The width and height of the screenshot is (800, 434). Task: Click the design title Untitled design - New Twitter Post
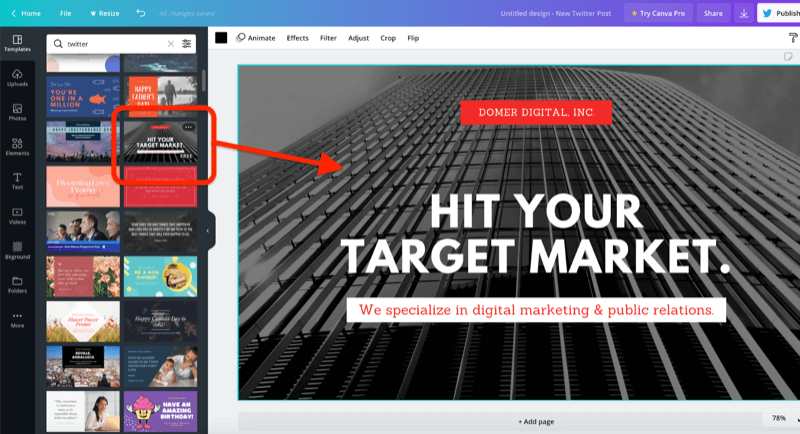point(556,13)
